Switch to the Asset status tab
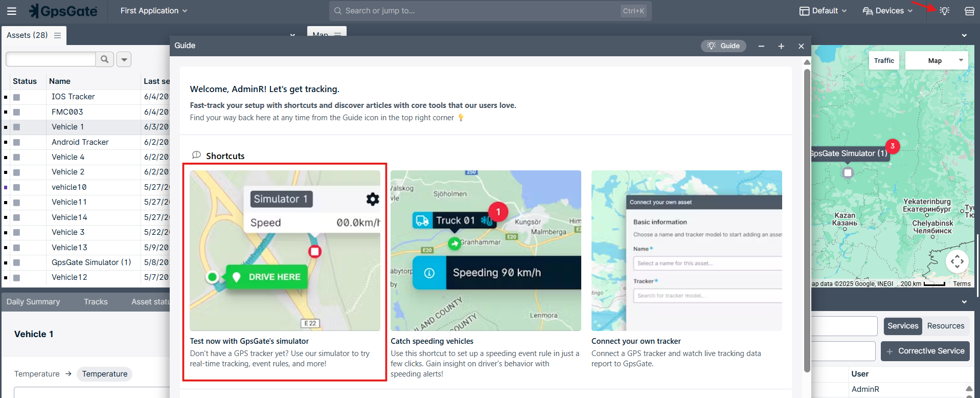The height and width of the screenshot is (398, 980). (x=150, y=302)
